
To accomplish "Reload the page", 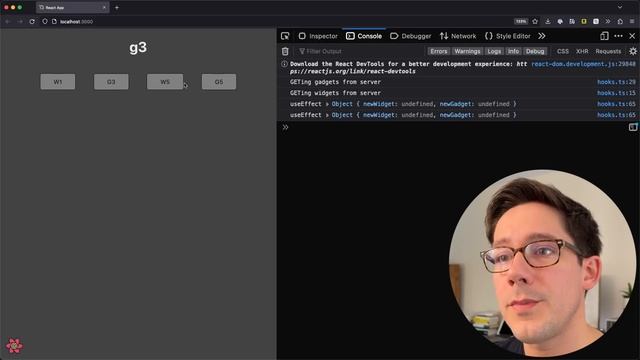I will coord(32,21).
